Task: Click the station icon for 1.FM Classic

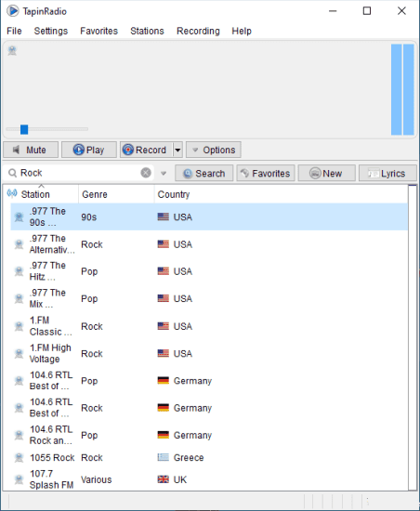Action: click(x=19, y=326)
